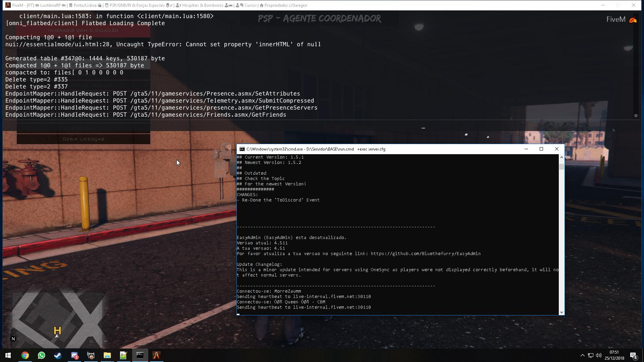Open the Action Center notifications

tap(634, 355)
